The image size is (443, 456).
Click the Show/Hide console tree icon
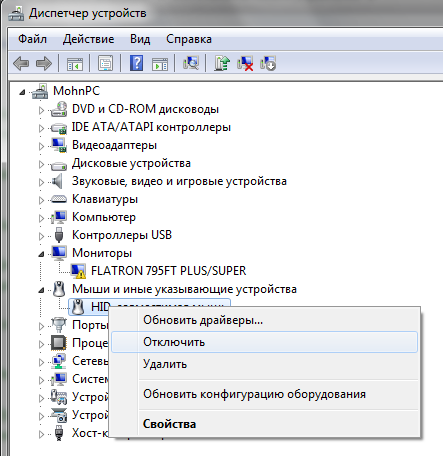(75, 63)
